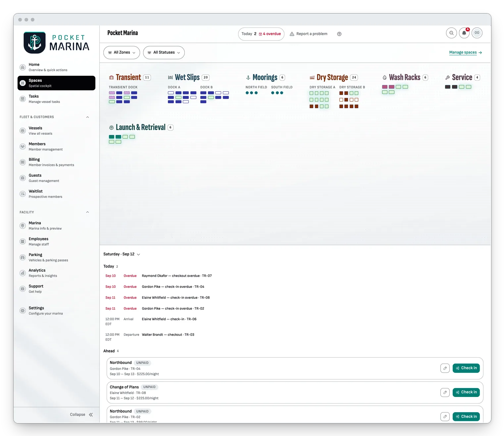Click the Wet Slips zone heading

(187, 77)
